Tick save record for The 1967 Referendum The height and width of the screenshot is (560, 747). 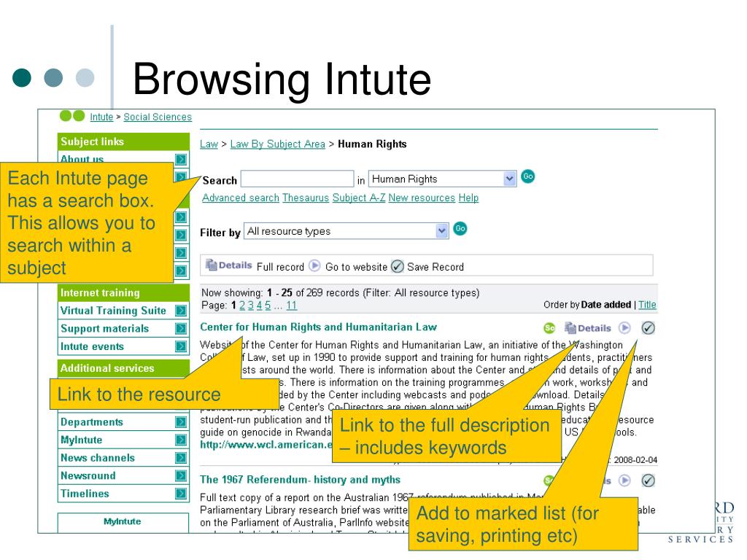pyautogui.click(x=648, y=481)
